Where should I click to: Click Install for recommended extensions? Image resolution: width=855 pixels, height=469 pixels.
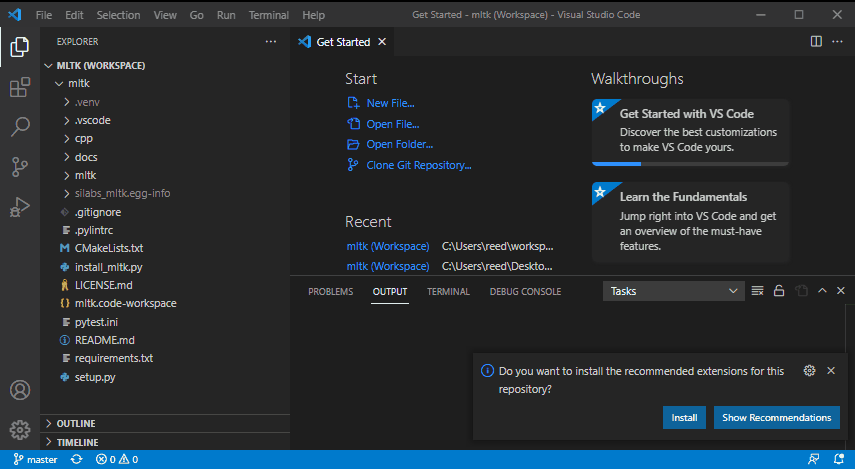click(x=684, y=417)
